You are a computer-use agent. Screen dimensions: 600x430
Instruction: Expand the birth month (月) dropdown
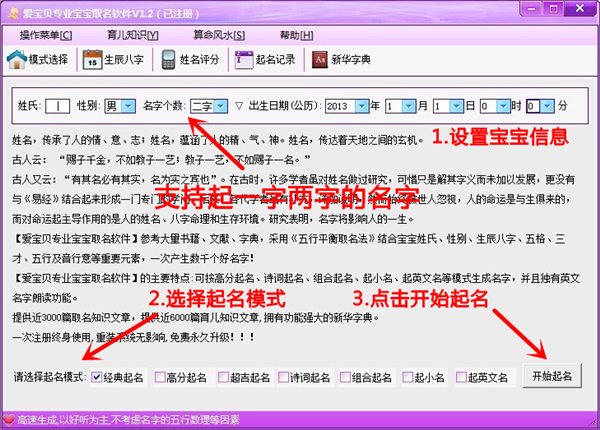[409, 106]
